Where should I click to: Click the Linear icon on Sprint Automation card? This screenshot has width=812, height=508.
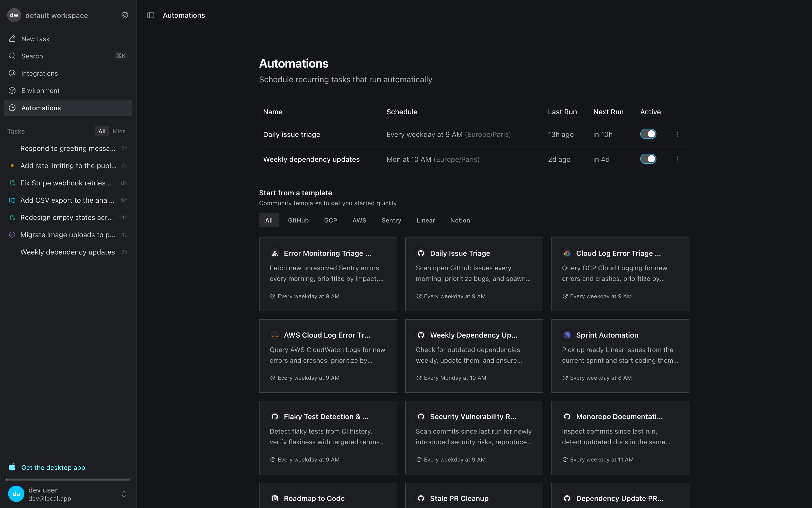567,335
